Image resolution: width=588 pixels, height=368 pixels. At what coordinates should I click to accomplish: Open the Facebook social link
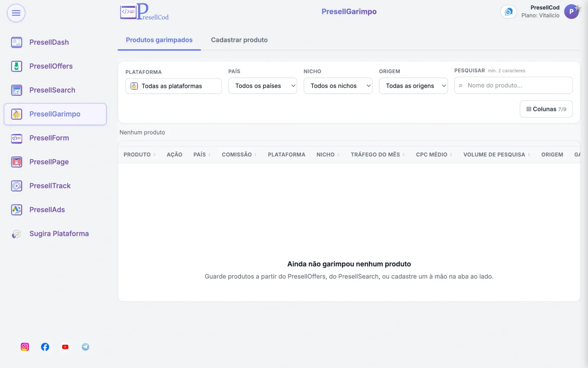(x=45, y=347)
